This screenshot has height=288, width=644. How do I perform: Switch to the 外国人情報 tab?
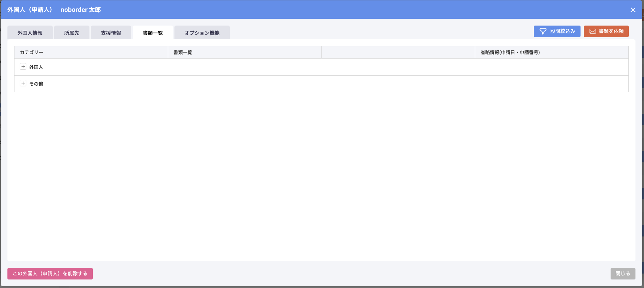(30, 33)
